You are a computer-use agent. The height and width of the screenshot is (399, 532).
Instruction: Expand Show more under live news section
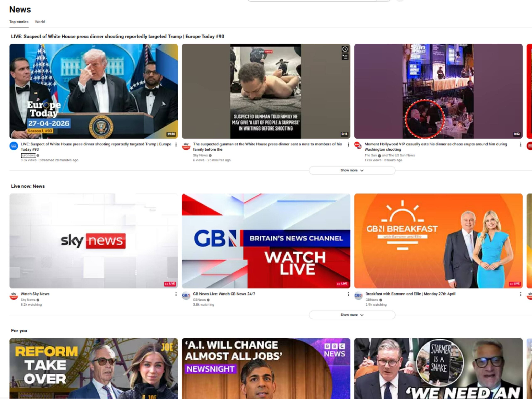point(352,315)
